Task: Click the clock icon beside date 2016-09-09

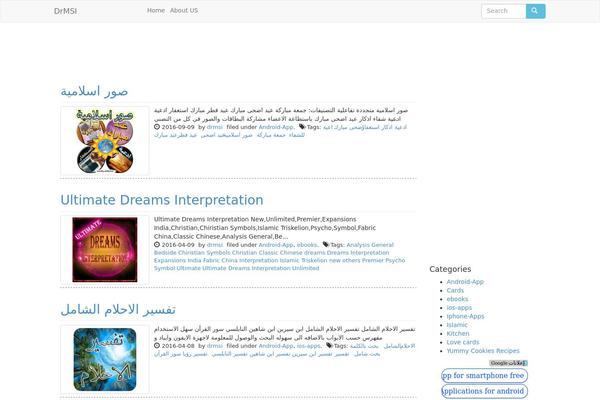Action: pyautogui.click(x=157, y=127)
